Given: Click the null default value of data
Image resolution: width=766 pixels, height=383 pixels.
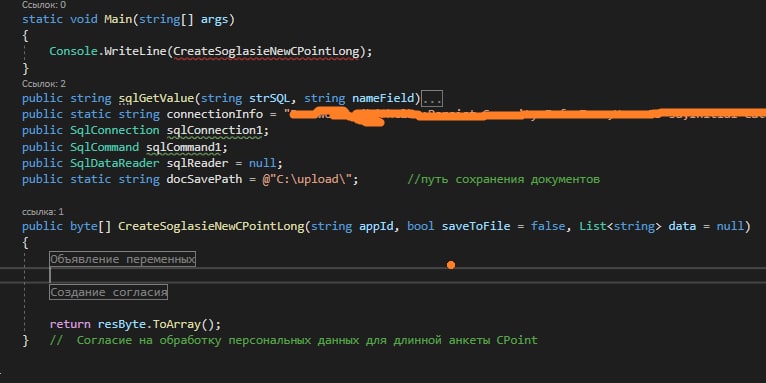Looking at the screenshot, I should 730,227.
